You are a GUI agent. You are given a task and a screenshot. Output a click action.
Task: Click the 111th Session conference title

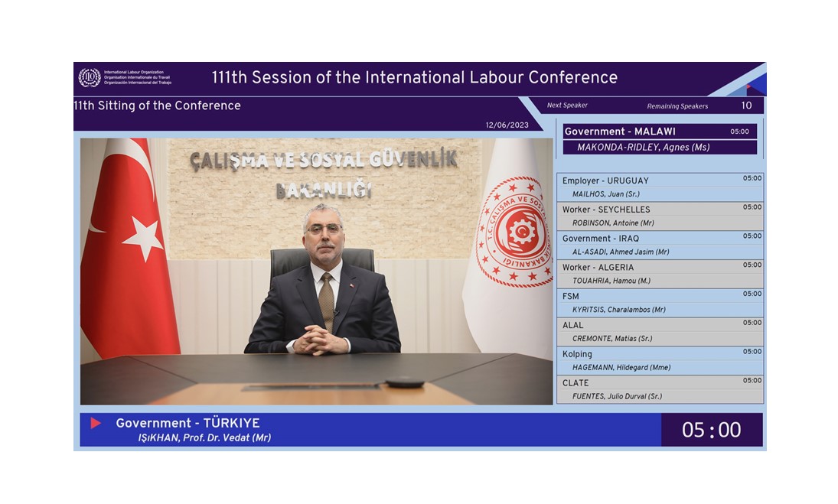414,78
